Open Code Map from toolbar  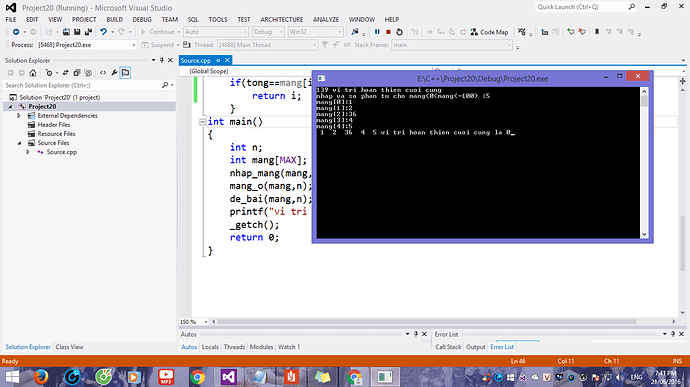[489, 32]
